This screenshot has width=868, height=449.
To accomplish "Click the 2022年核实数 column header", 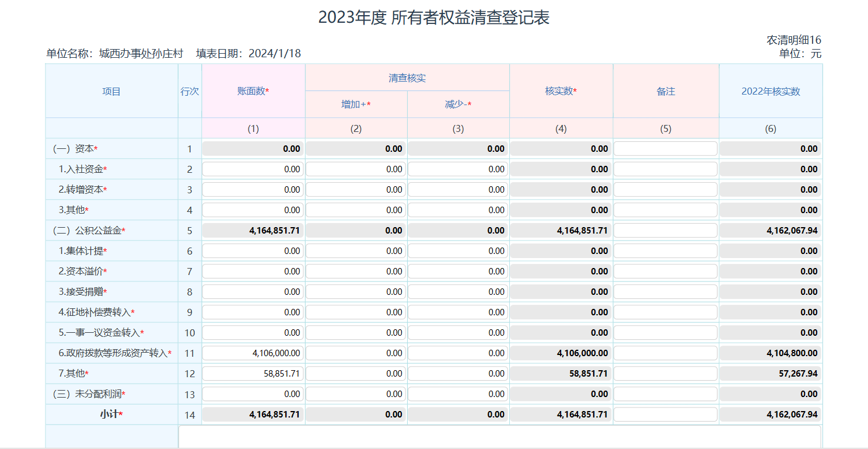I will point(771,91).
